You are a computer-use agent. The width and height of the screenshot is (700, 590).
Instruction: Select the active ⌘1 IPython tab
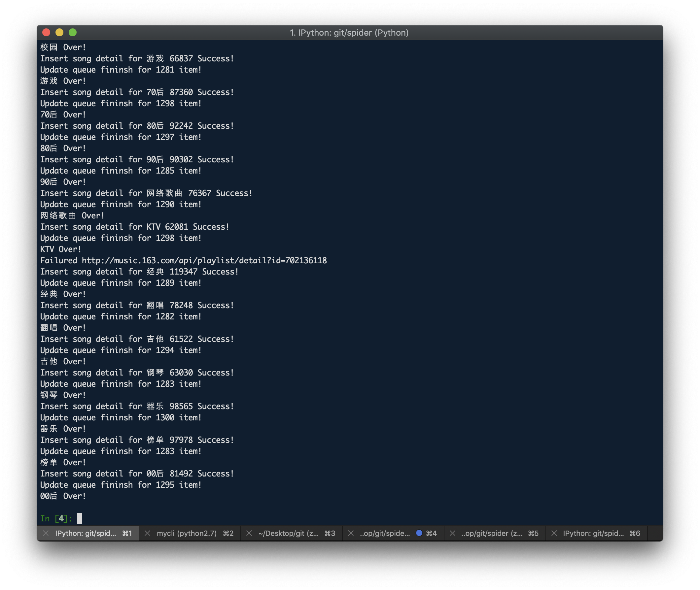point(86,533)
